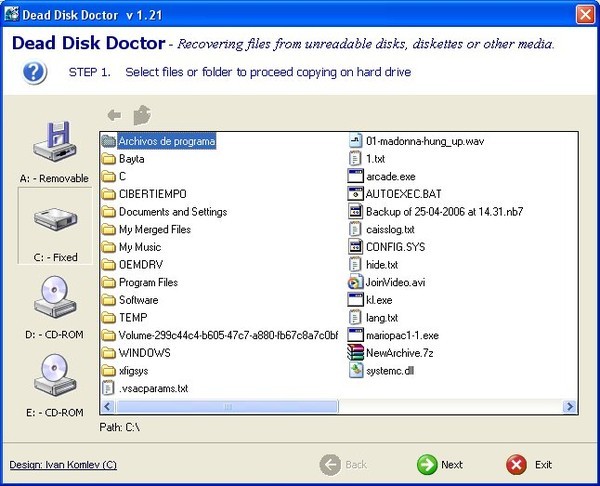Select the C: Fixed hard drive icon
The image size is (600, 486).
[x=55, y=219]
